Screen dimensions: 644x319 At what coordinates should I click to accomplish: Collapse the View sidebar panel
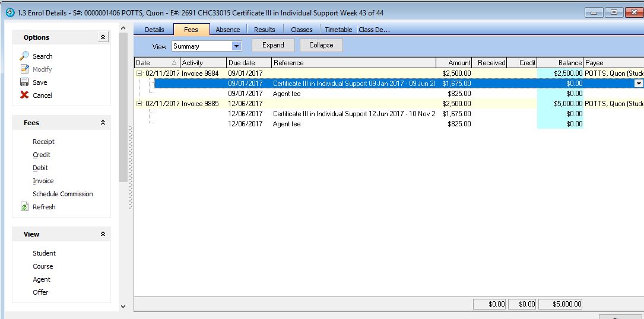click(103, 234)
